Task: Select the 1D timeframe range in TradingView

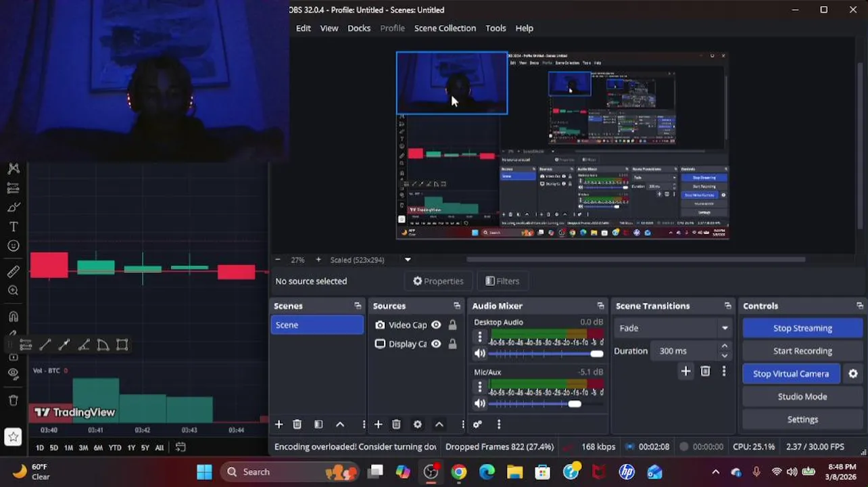Action: pos(39,448)
